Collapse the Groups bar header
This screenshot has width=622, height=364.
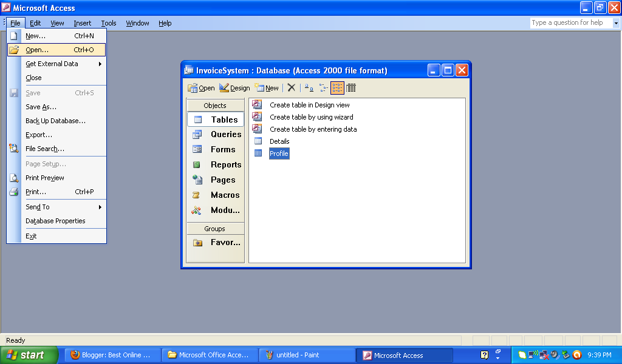(215, 229)
